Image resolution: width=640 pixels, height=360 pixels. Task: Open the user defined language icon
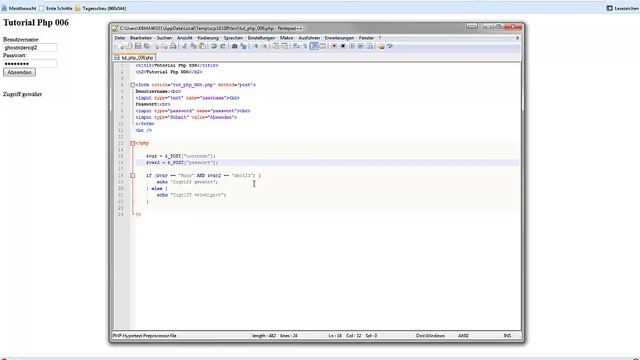322,46
